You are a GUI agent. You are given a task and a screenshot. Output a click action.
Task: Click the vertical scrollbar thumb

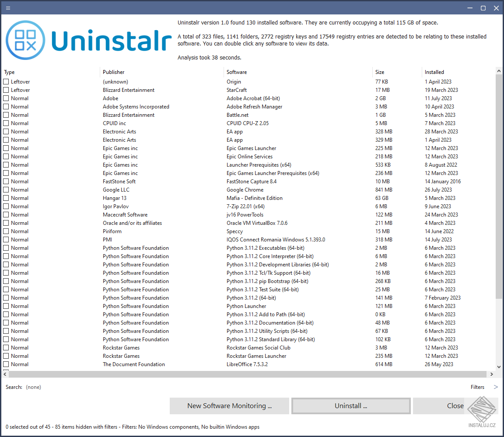click(499, 186)
